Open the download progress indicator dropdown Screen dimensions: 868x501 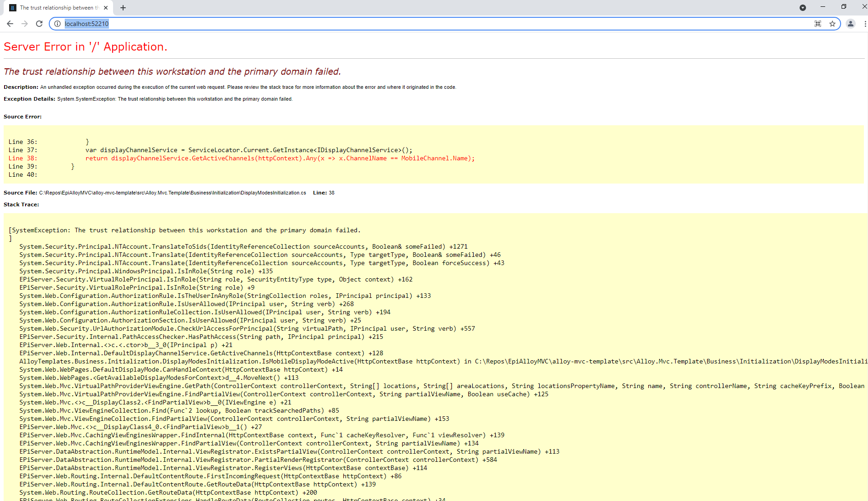803,7
